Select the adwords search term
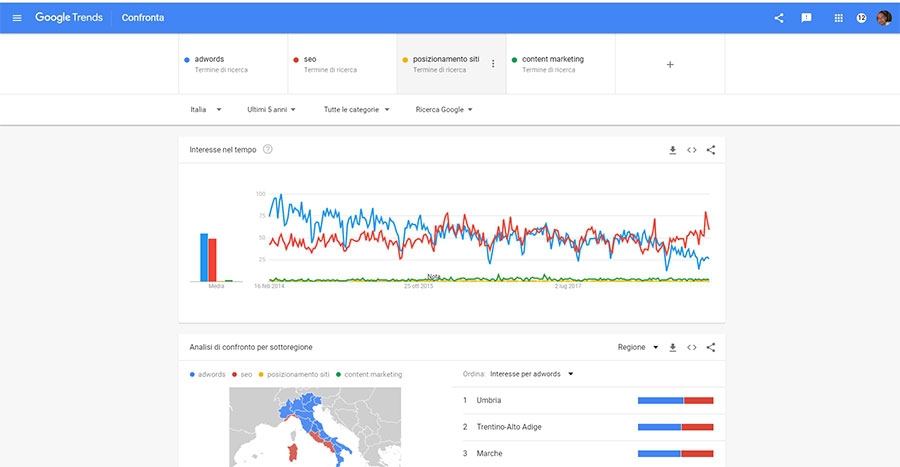This screenshot has height=467, width=900. pos(233,64)
